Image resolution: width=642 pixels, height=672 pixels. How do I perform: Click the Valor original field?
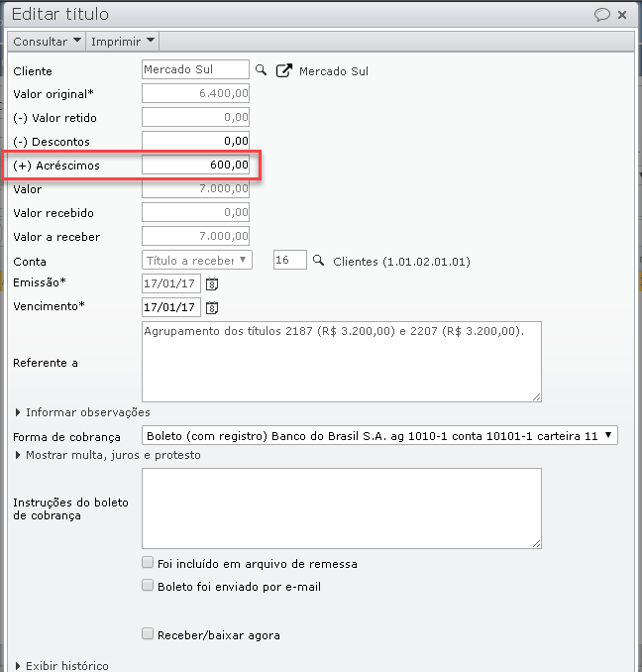[195, 93]
